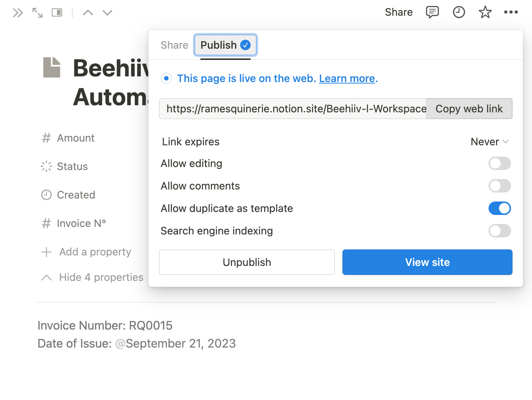
Task: Turn on Search engine indexing
Action: point(499,231)
